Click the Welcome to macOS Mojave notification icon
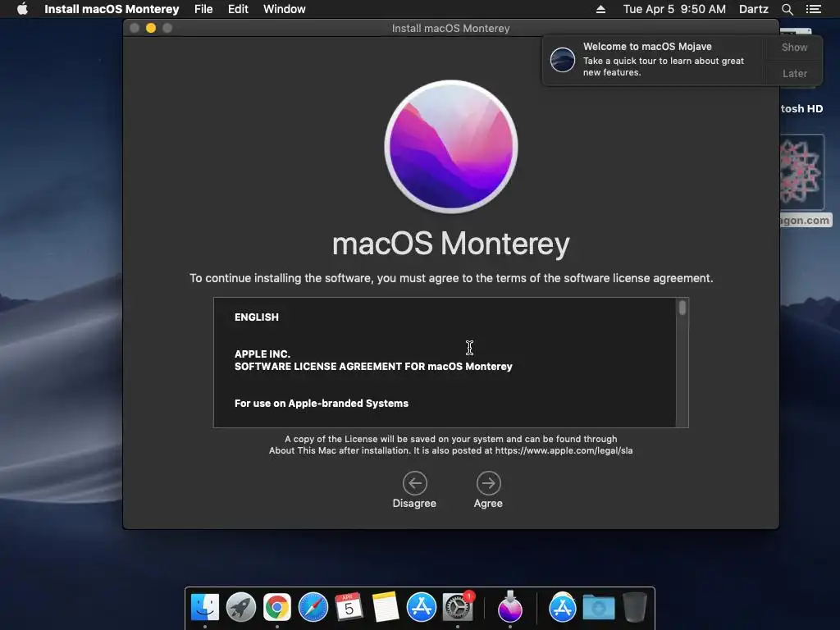 coord(563,59)
